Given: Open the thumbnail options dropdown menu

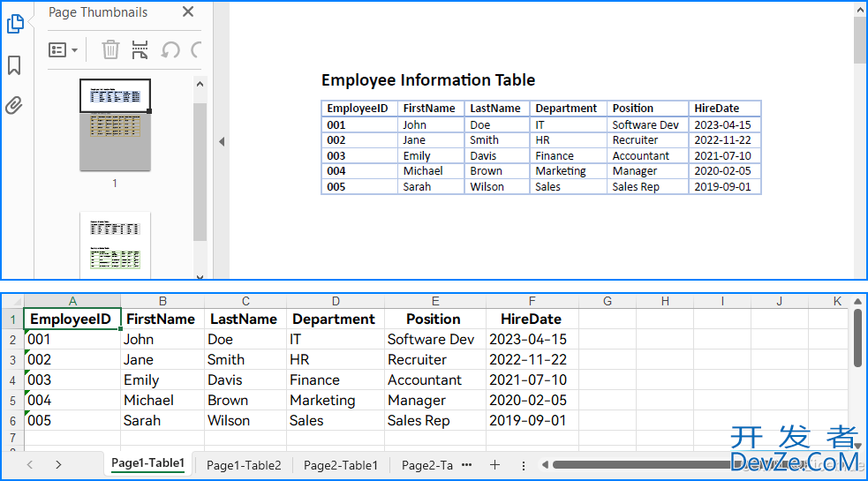Looking at the screenshot, I should (63, 50).
